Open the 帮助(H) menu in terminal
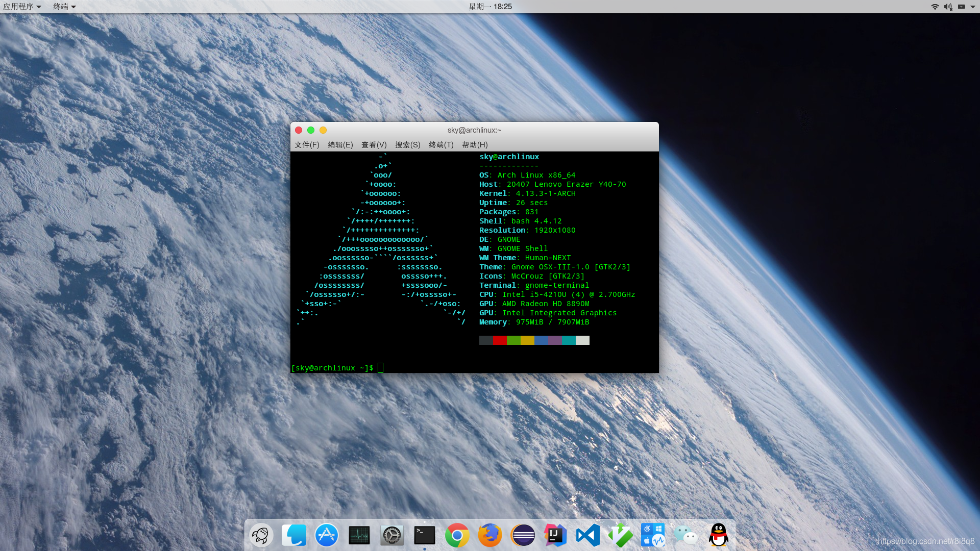The height and width of the screenshot is (551, 980). (x=475, y=145)
